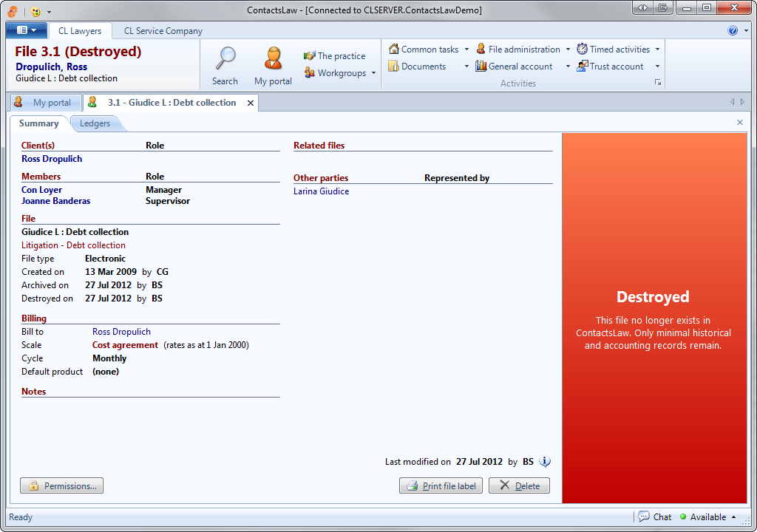Click the Print file label button
Image resolution: width=757 pixels, height=532 pixels.
[x=441, y=485]
